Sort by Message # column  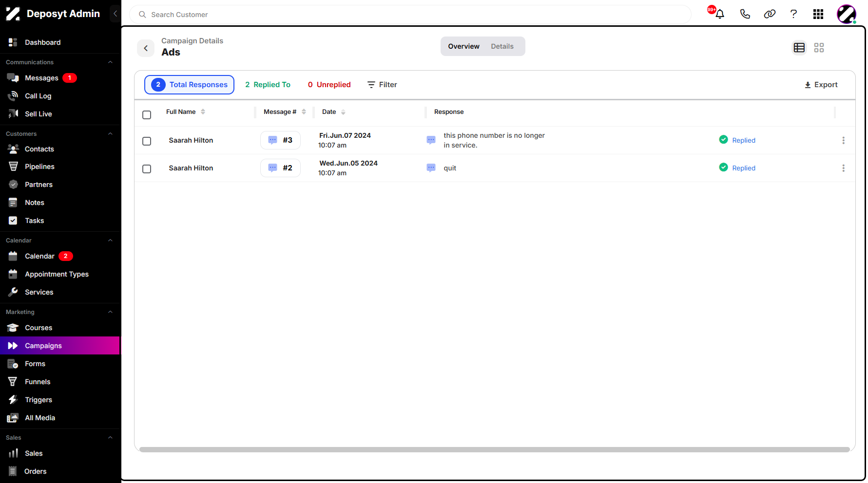304,111
